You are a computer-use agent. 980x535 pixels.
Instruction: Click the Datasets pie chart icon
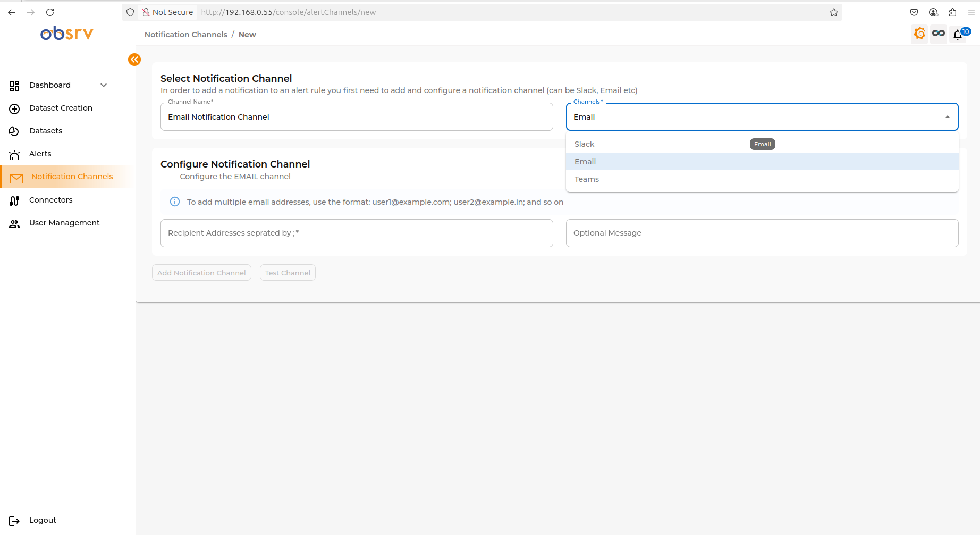(14, 131)
